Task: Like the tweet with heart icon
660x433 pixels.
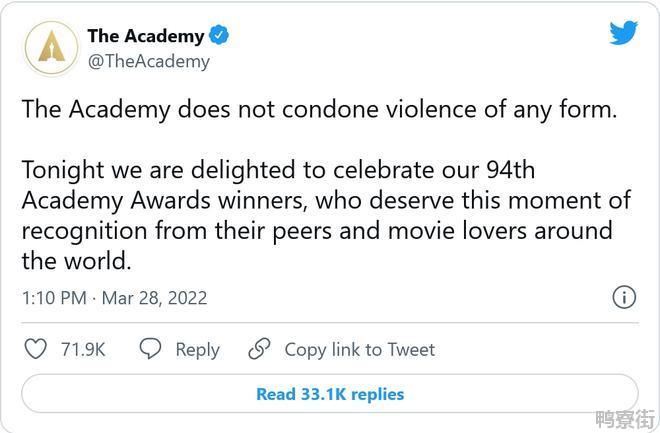Action: click(x=35, y=349)
